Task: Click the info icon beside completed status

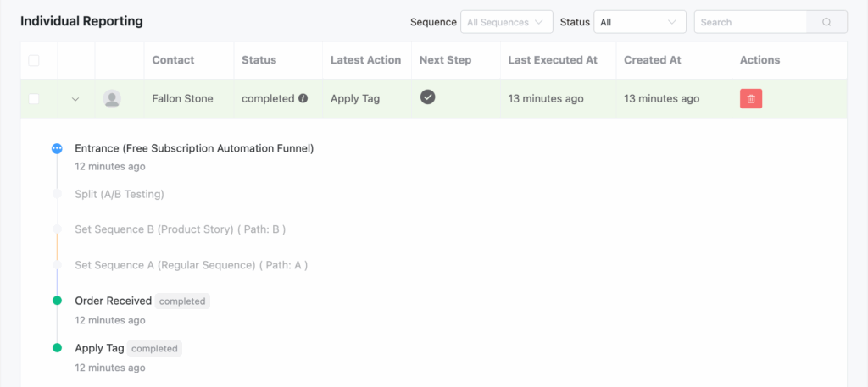Action: point(303,99)
